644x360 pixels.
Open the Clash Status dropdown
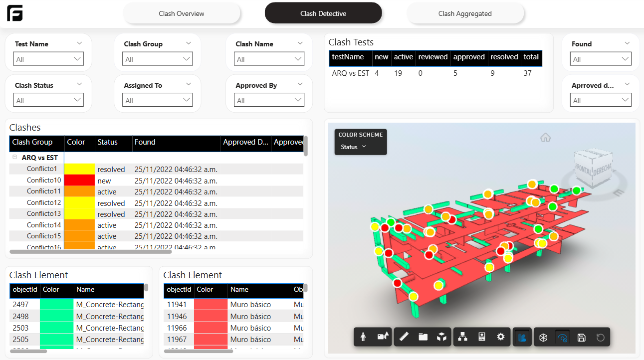tap(48, 101)
